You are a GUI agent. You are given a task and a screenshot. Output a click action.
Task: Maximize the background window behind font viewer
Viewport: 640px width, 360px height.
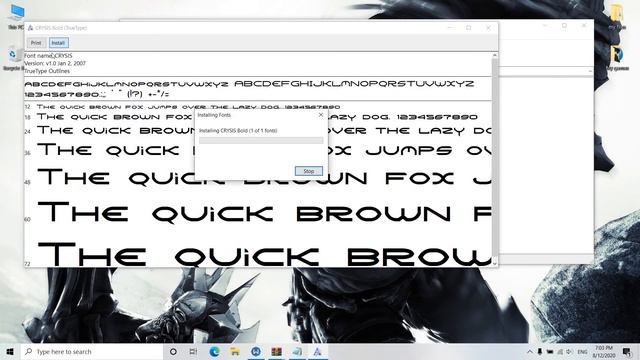564,25
